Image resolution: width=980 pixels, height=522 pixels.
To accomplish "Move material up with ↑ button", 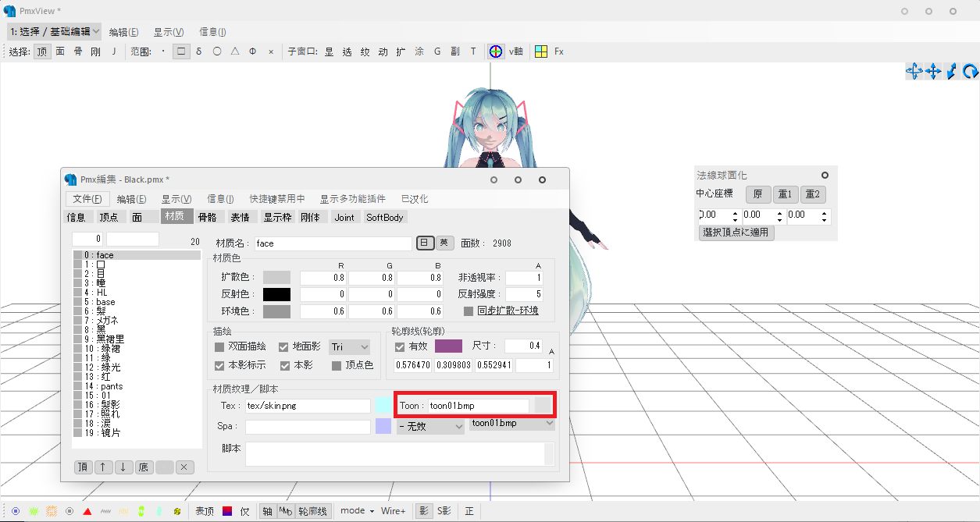I will [x=104, y=467].
